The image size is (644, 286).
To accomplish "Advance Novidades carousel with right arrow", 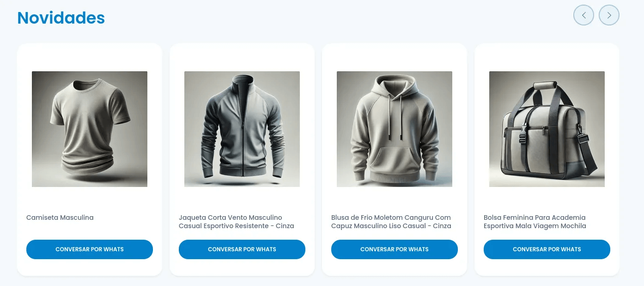I will pos(609,15).
